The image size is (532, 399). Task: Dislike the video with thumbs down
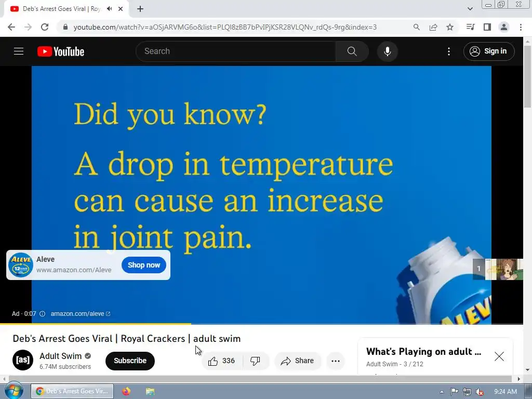click(x=255, y=361)
